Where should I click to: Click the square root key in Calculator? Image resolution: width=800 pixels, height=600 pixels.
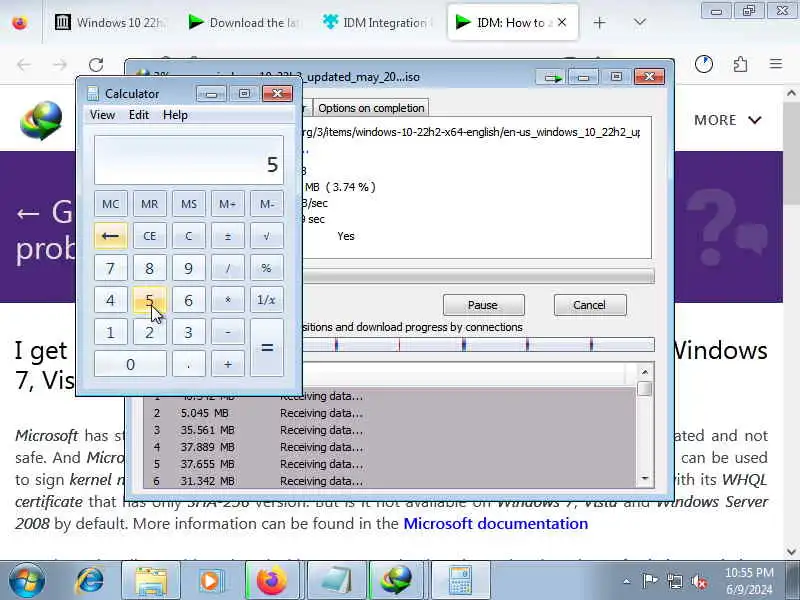click(266, 236)
